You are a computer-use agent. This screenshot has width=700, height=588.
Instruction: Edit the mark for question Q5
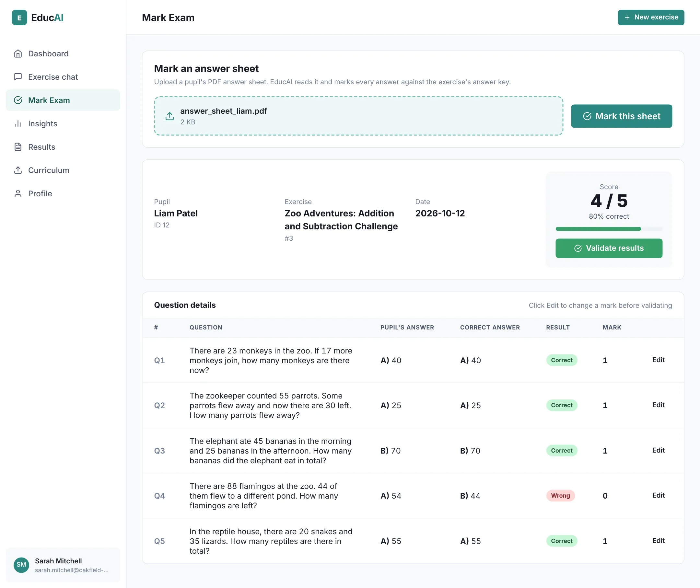coord(658,541)
